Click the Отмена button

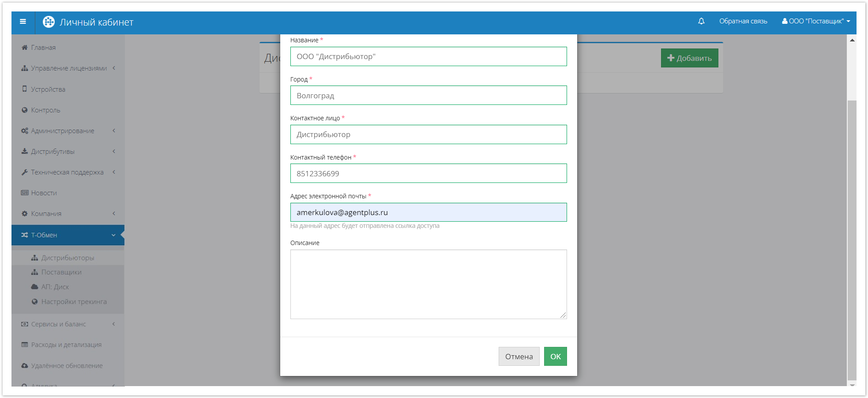click(519, 357)
